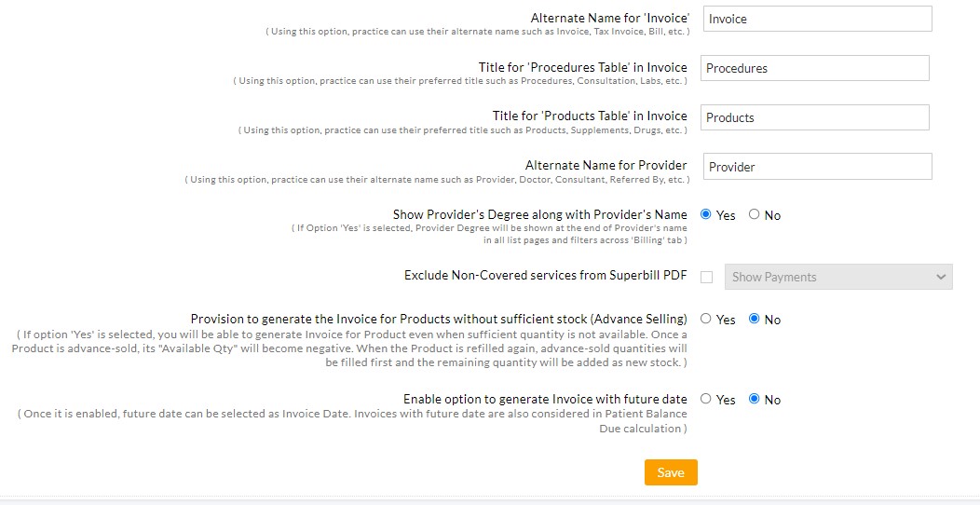Select Yes for Invoice with future date
The image size is (980, 505).
coord(706,399)
